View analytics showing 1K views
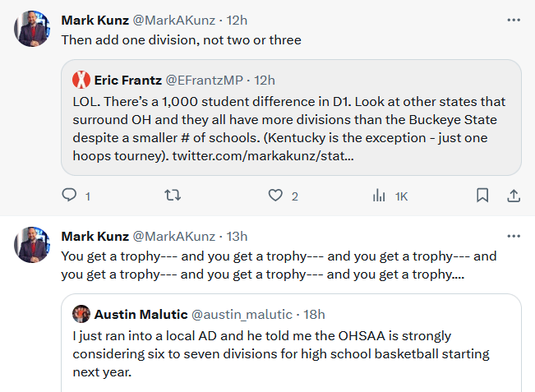Image resolution: width=535 pixels, height=392 pixels. coord(379,196)
